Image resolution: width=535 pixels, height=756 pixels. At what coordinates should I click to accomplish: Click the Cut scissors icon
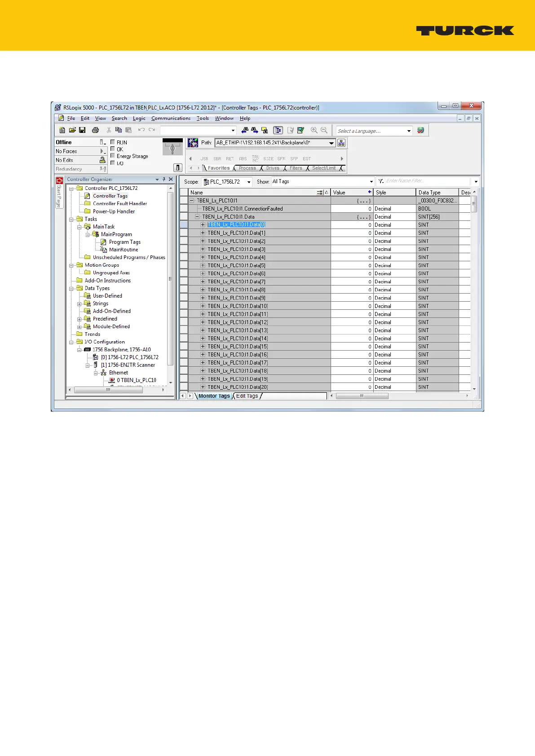(x=109, y=130)
